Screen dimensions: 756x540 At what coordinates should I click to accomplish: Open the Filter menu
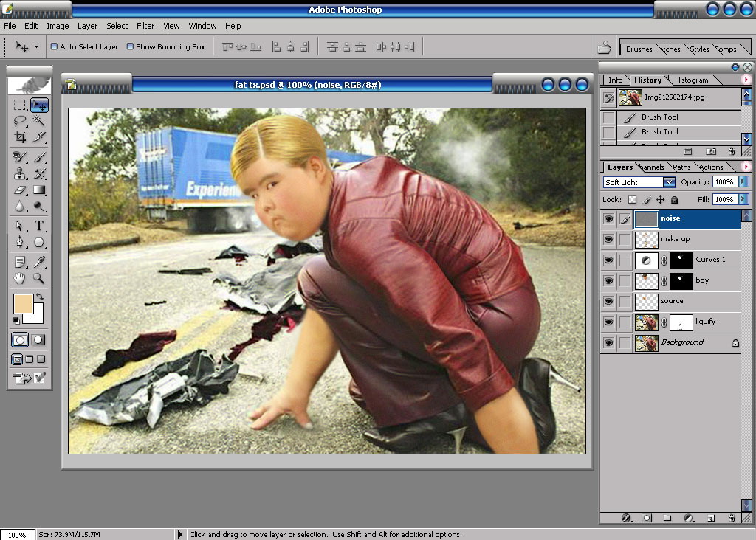pyautogui.click(x=145, y=26)
